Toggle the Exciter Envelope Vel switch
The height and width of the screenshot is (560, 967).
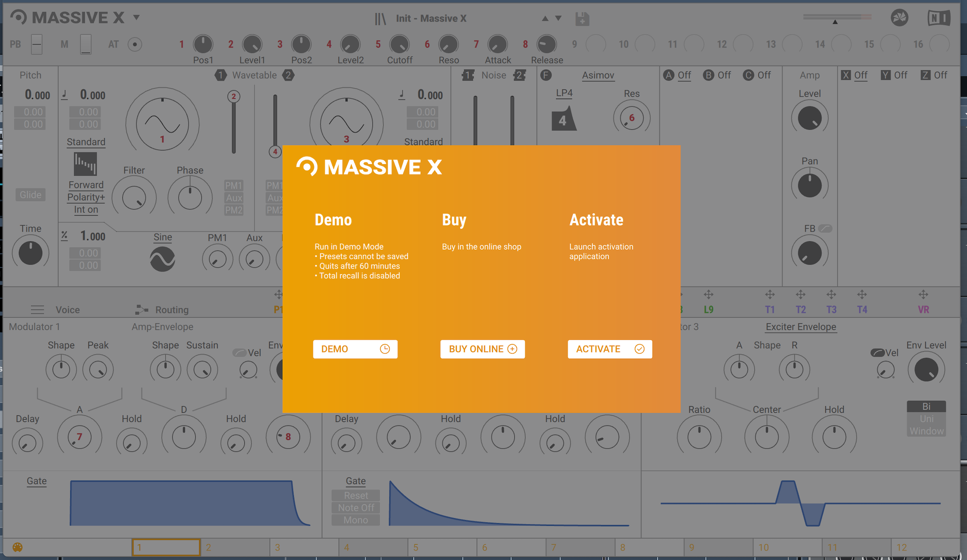877,353
